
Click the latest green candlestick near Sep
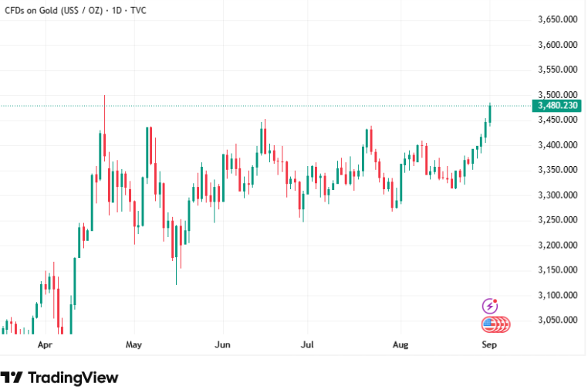coord(491,112)
